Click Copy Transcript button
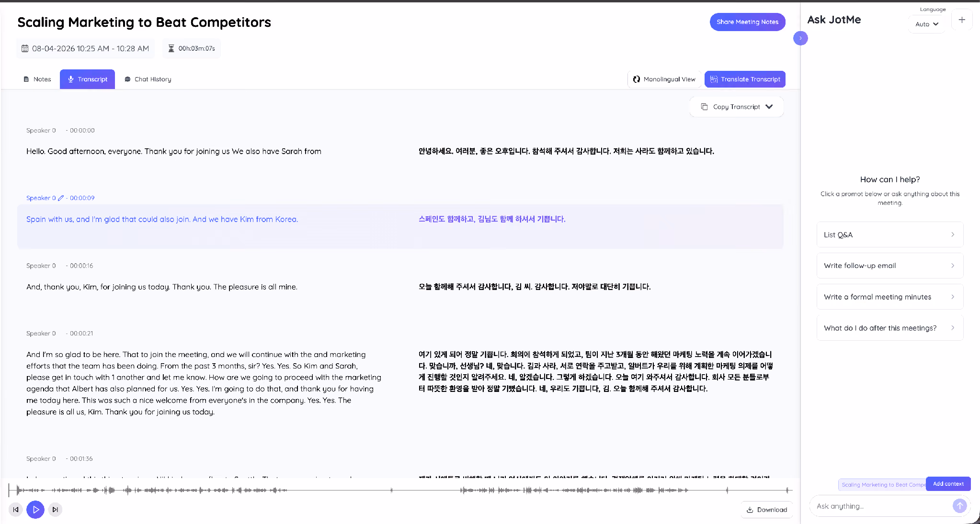The image size is (980, 524). click(x=737, y=107)
